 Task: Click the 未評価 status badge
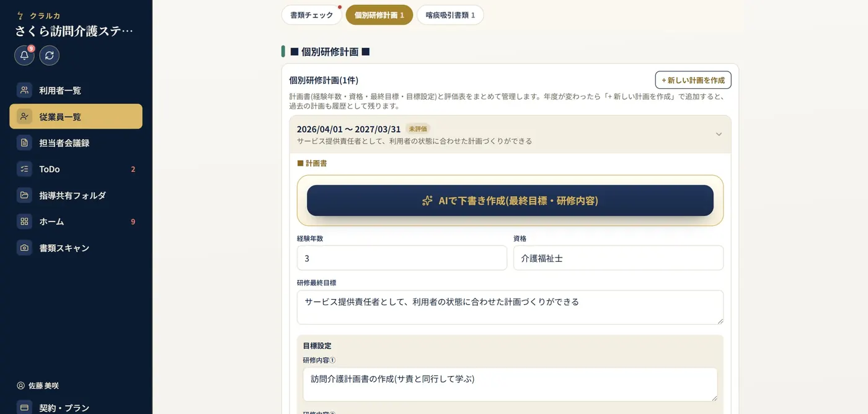pyautogui.click(x=418, y=129)
